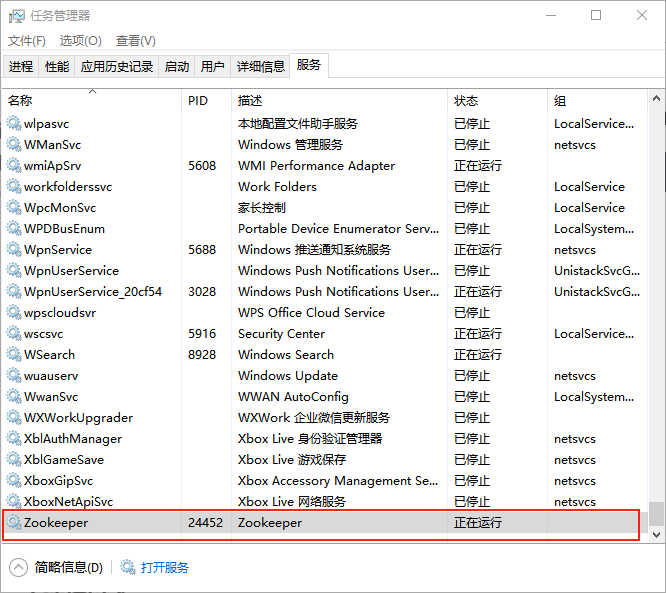Image resolution: width=666 pixels, height=593 pixels.
Task: Sort by the 描述 column header
Action: click(339, 101)
